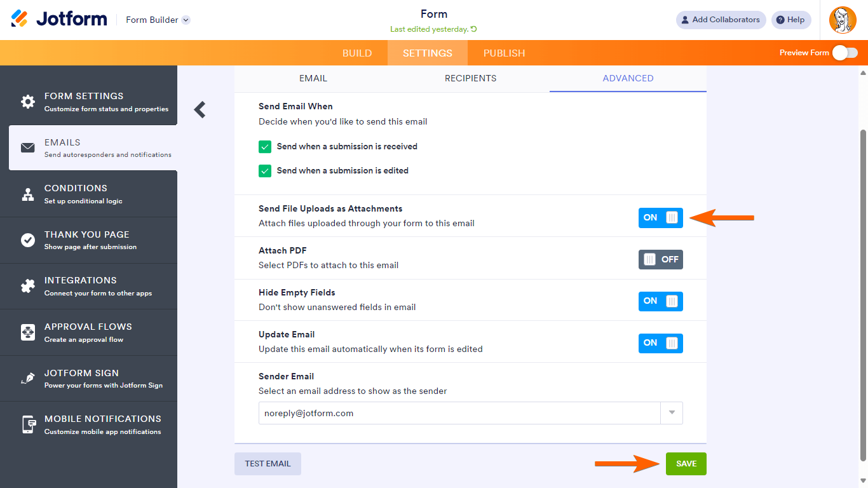
Task: Open Integrations in the sidebar
Action: pyautogui.click(x=88, y=287)
